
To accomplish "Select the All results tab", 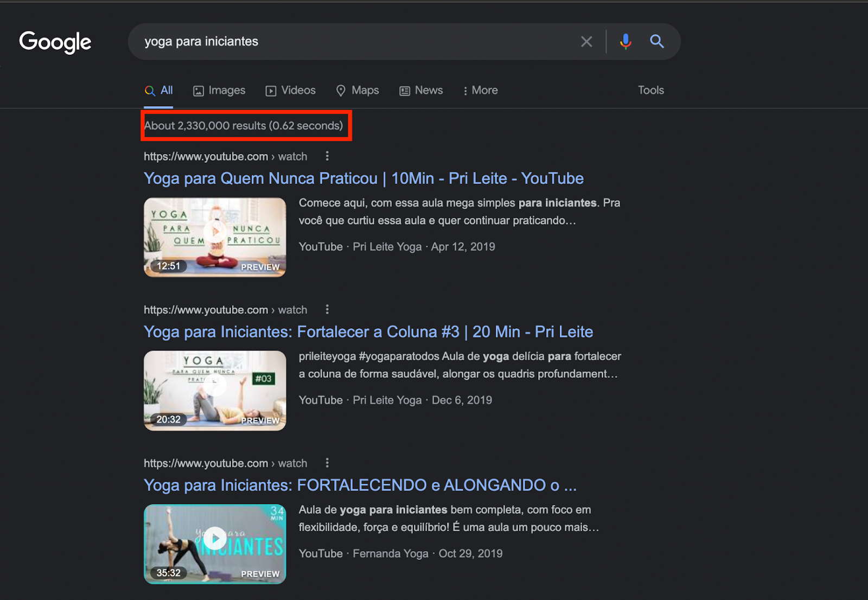I will click(158, 91).
